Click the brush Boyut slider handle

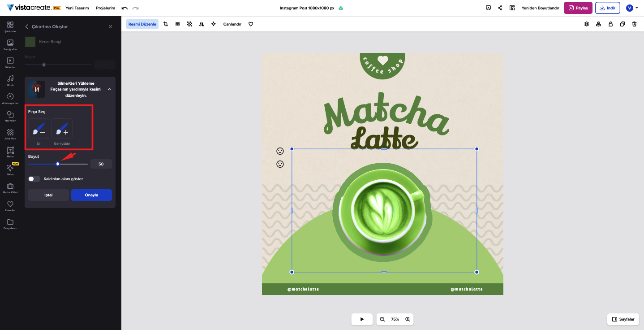58,164
